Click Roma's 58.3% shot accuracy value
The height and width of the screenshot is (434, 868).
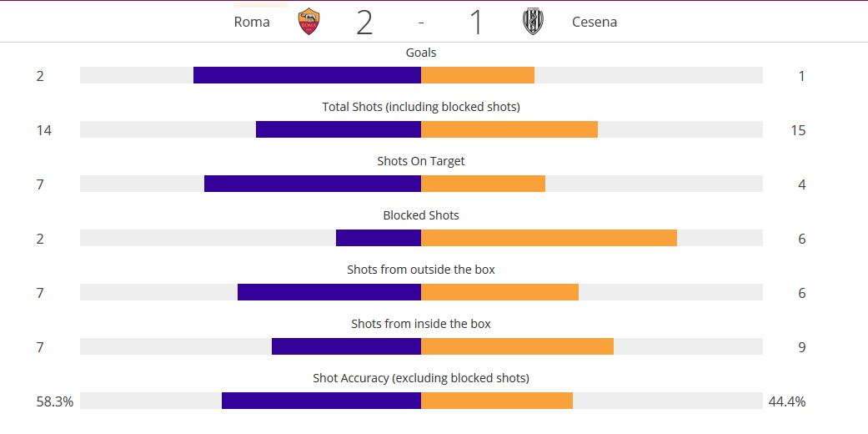coord(55,401)
